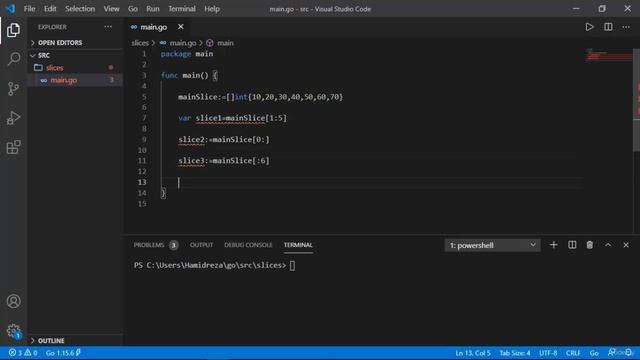Open the Run menu
Viewport: 640px width, 360px height.
click(x=153, y=9)
